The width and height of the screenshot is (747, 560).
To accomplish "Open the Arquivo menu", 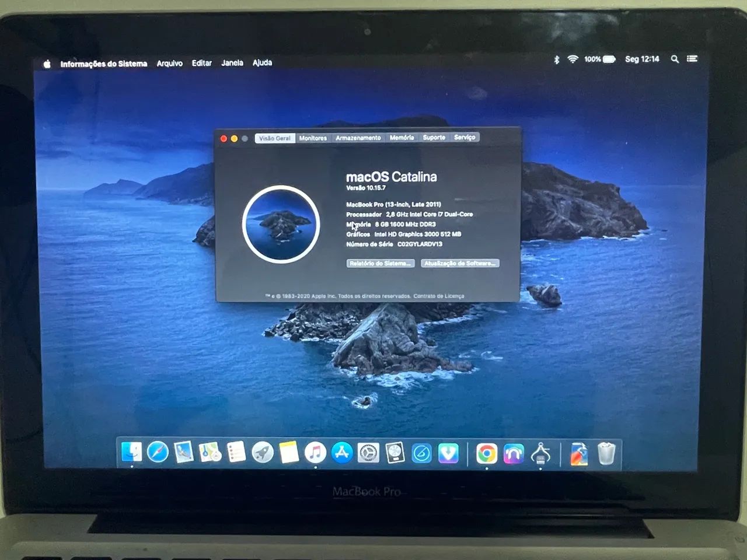I will click(x=170, y=63).
